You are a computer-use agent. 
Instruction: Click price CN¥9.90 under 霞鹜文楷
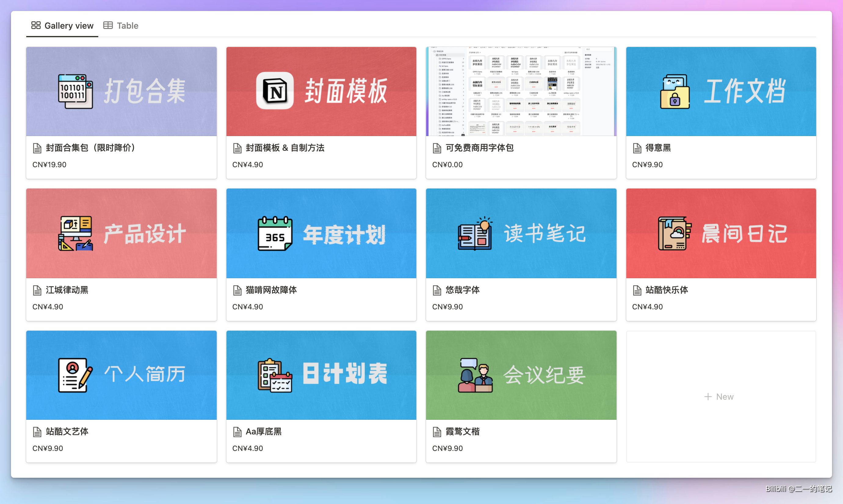447,448
